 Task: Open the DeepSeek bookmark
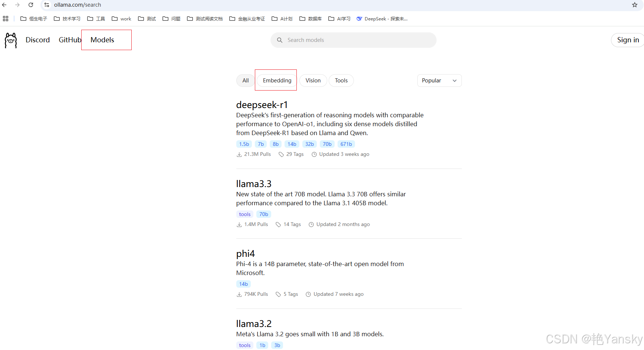(x=382, y=19)
